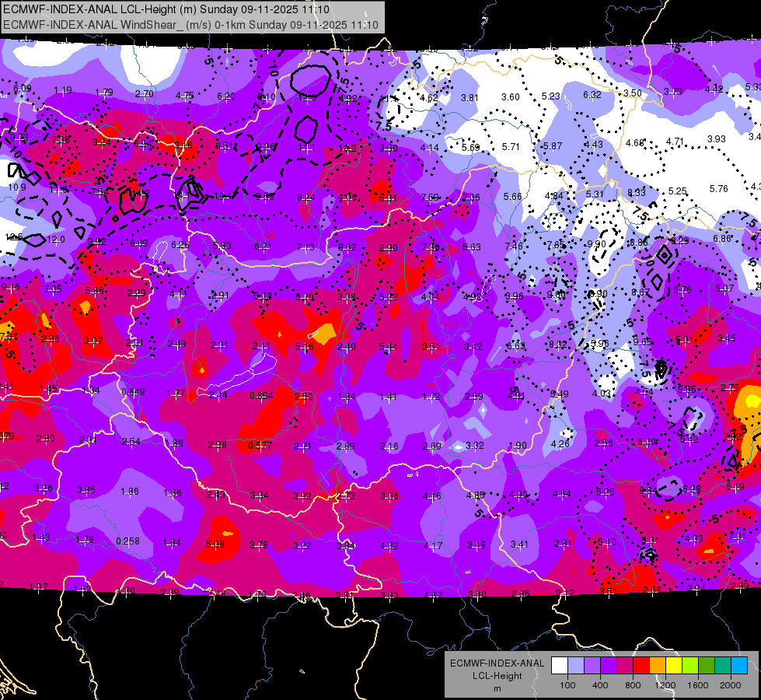The width and height of the screenshot is (761, 700).
Task: Click the wind shear value 1.66
Action: [x=173, y=493]
